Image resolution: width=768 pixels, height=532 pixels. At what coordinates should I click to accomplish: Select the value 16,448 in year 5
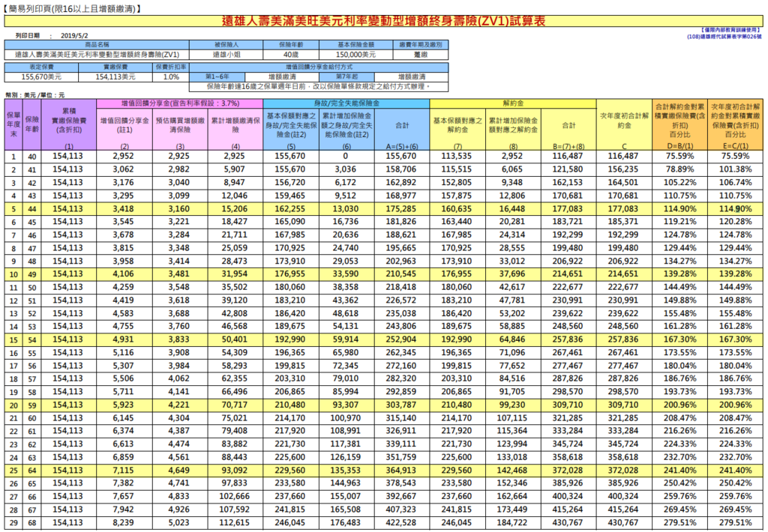click(512, 209)
